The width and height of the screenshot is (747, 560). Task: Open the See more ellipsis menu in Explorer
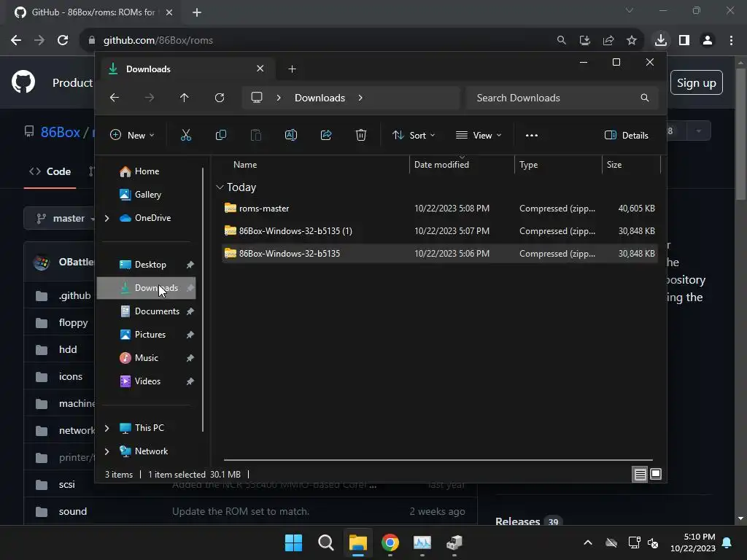(532, 135)
